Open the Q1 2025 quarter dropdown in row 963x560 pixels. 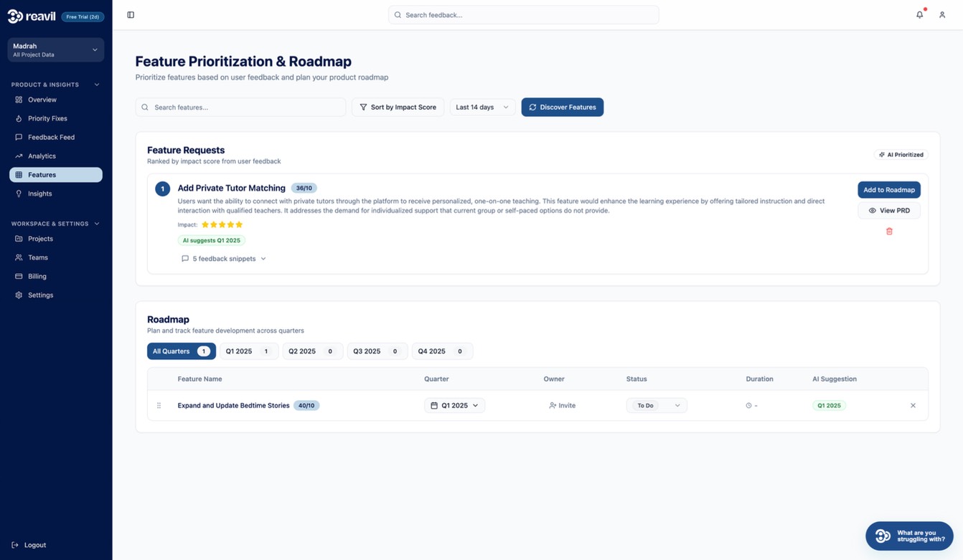tap(455, 406)
